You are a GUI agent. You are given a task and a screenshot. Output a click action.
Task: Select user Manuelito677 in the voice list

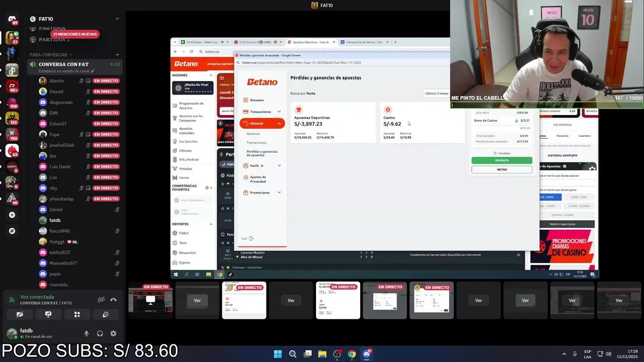(x=63, y=263)
